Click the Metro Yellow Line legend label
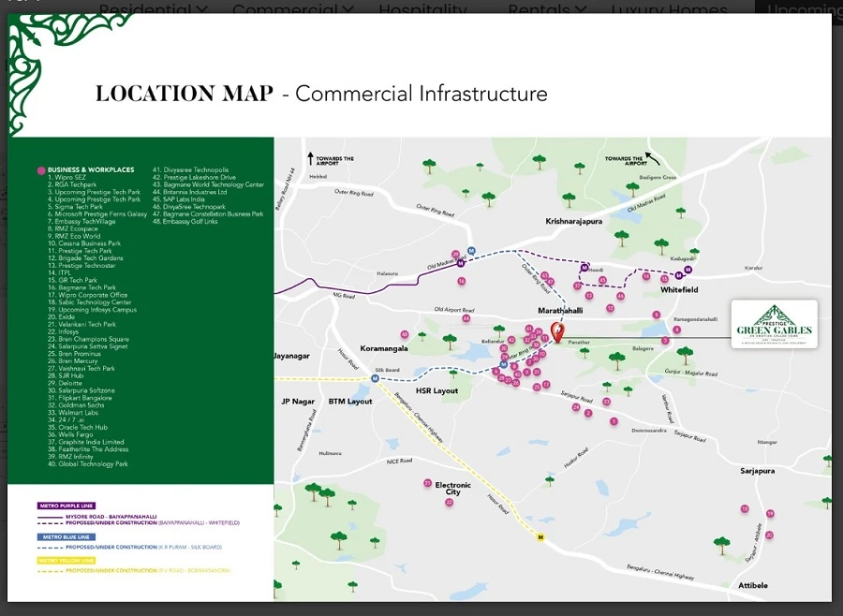843x616 pixels. [67, 560]
